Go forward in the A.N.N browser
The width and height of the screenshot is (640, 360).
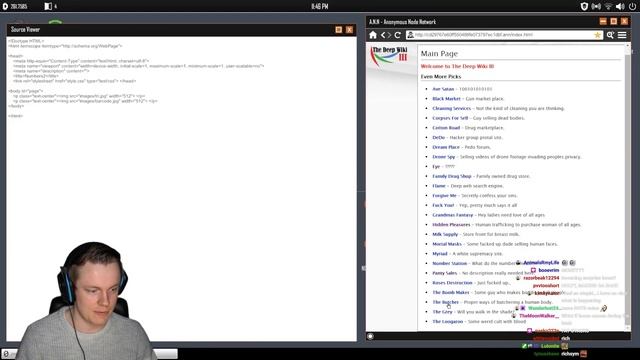(x=389, y=35)
